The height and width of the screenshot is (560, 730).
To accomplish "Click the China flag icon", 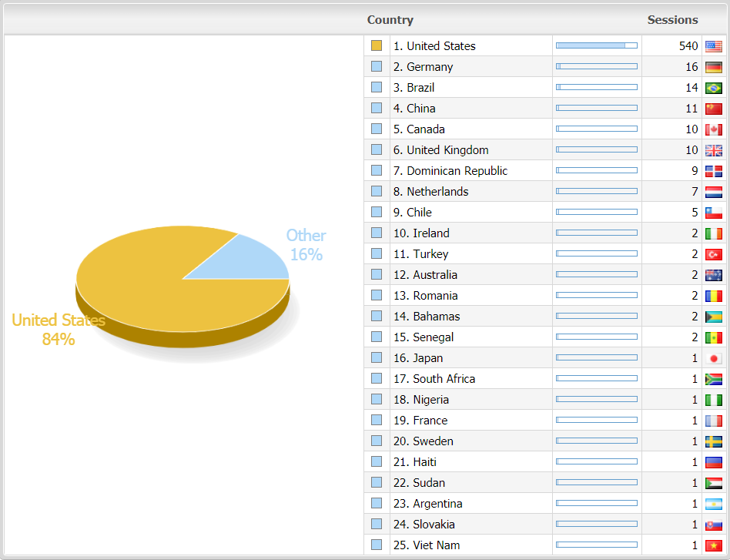I will pos(713,109).
